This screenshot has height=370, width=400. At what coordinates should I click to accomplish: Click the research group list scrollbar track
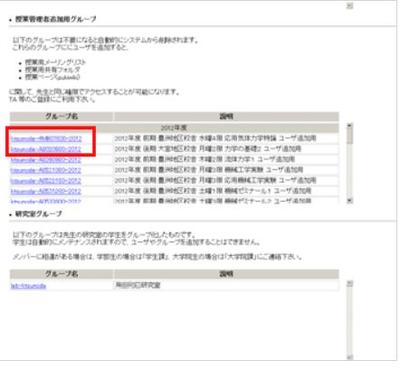349,320
